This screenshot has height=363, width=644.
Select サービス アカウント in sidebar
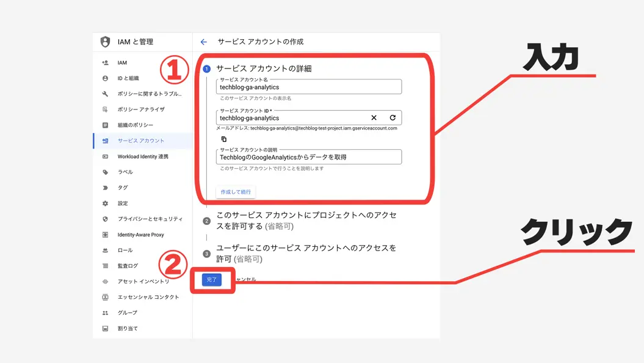pyautogui.click(x=142, y=141)
